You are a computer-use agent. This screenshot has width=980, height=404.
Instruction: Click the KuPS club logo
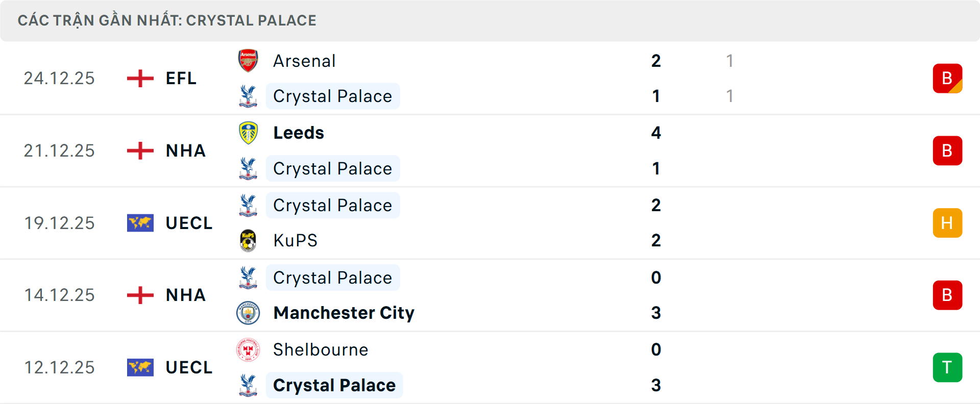click(248, 240)
